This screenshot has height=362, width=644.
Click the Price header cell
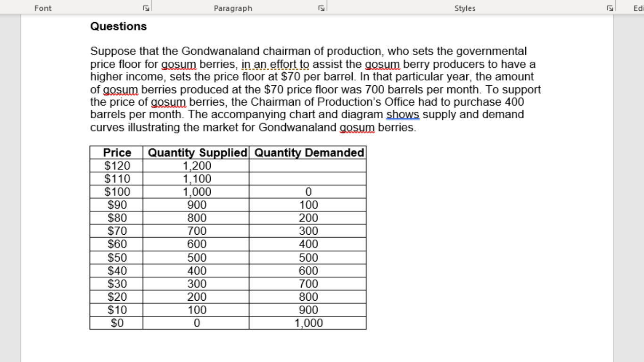coord(116,153)
